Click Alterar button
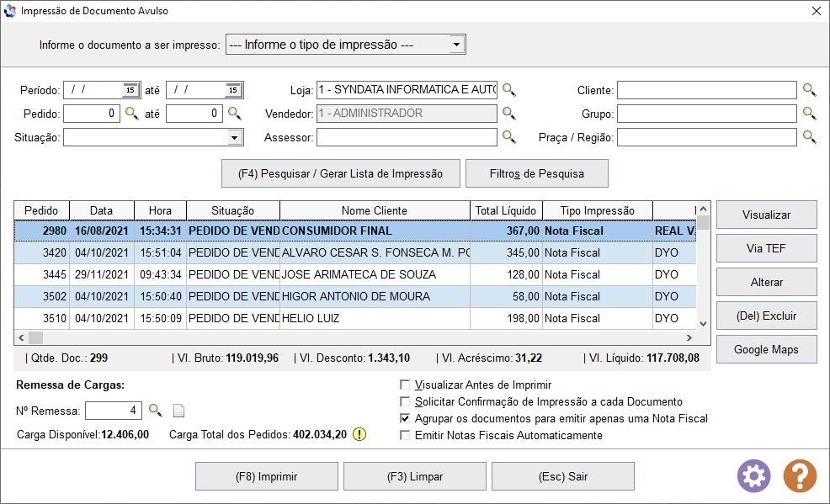 tap(767, 282)
